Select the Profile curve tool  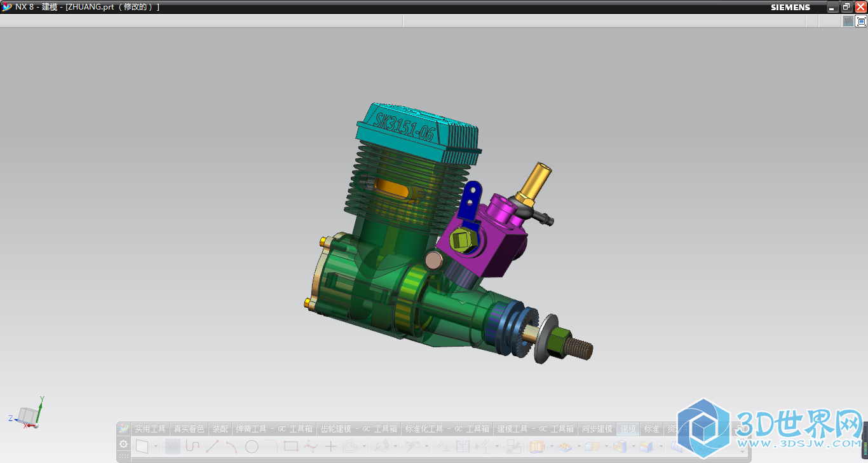tap(193, 446)
